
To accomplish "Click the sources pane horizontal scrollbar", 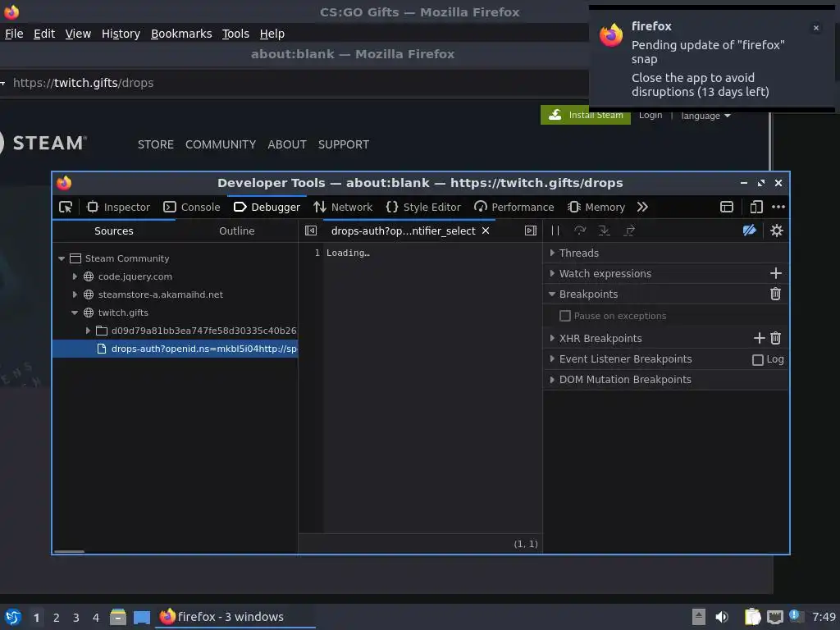I will pyautogui.click(x=69, y=551).
